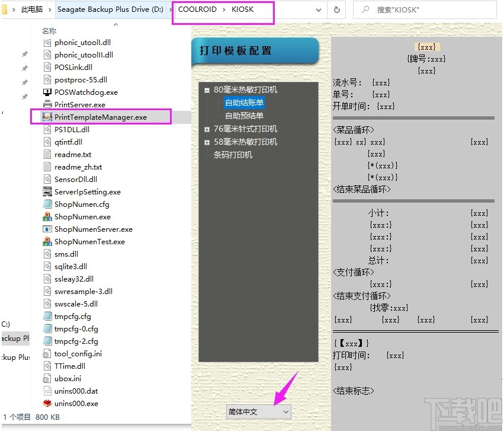Run ShopNumenTest.exe
504x431 pixels.
89,241
